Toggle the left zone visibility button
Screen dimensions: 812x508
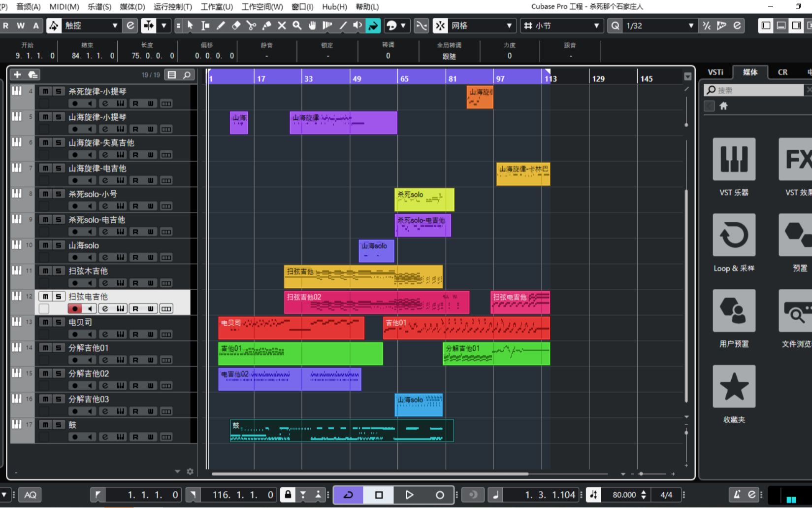pos(766,26)
